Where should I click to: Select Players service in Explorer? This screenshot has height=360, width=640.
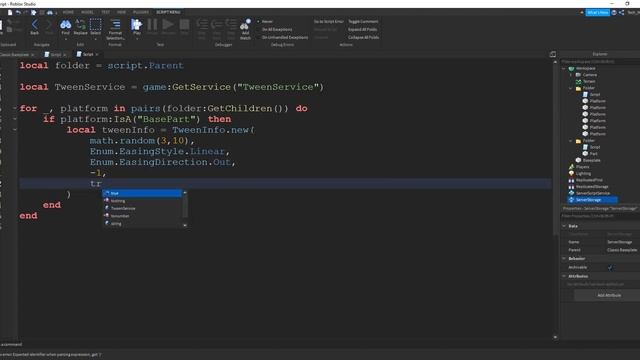point(582,167)
